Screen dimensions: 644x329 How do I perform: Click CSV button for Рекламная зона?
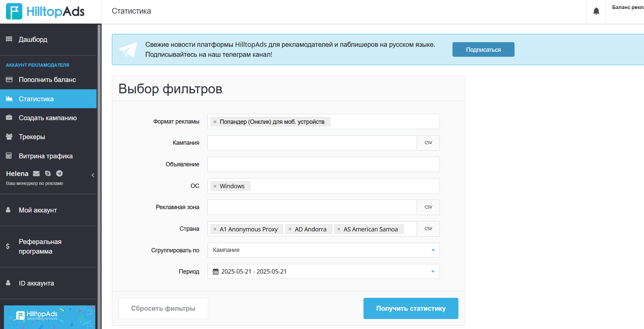coord(428,207)
